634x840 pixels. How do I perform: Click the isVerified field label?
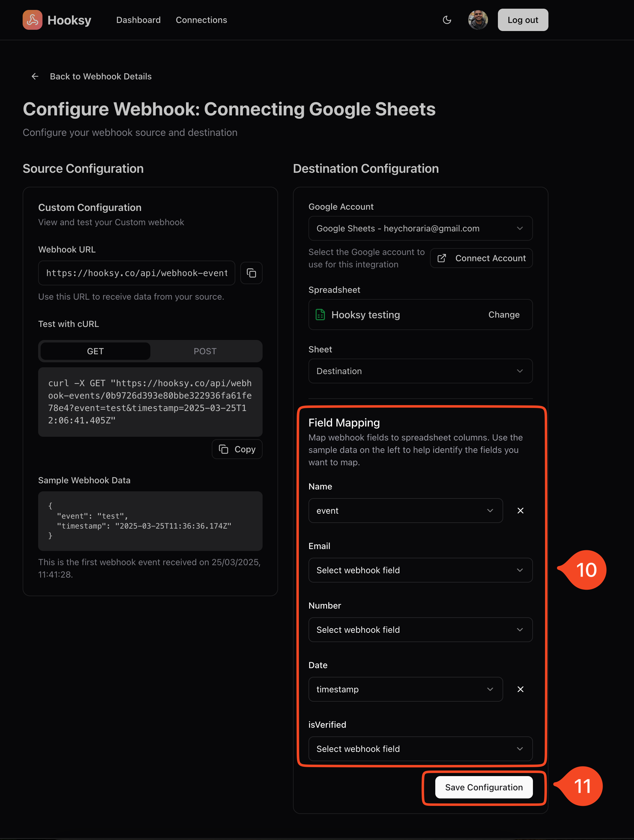click(327, 725)
